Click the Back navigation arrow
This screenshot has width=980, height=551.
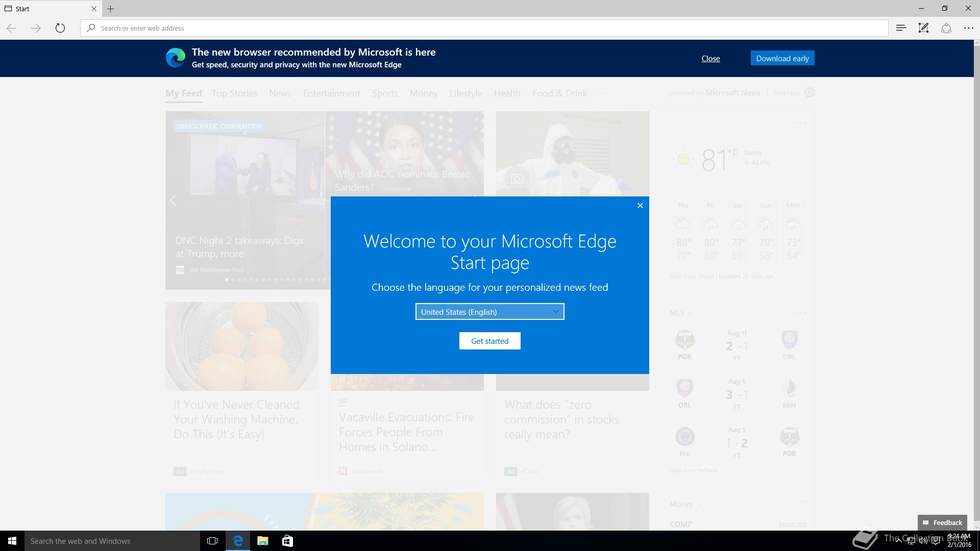tap(12, 28)
